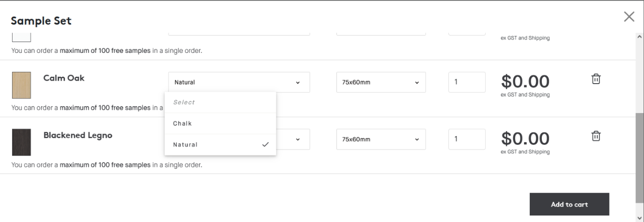Viewport: 644px width, 222px height.
Task: Remove the Blackened Legno sample with trash icon
Action: (596, 136)
